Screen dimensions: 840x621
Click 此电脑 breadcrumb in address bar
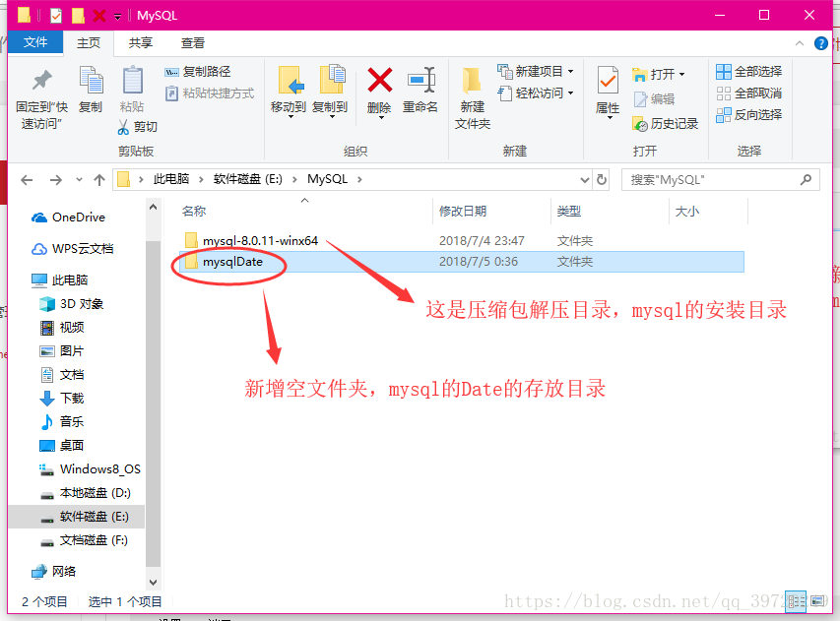171,179
